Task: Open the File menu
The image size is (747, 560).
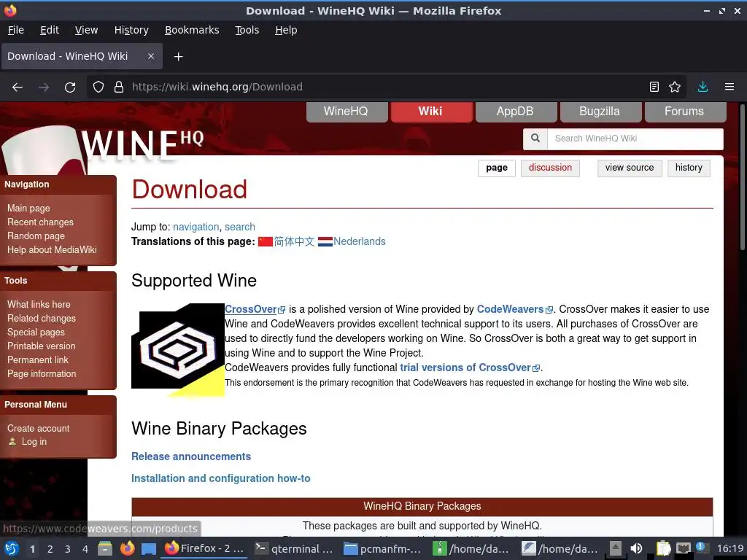Action: pos(16,30)
